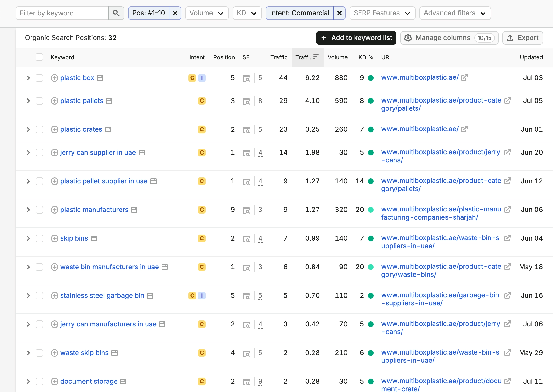Expand the plastic pallets row
This screenshot has width=553, height=392.
pyautogui.click(x=28, y=101)
